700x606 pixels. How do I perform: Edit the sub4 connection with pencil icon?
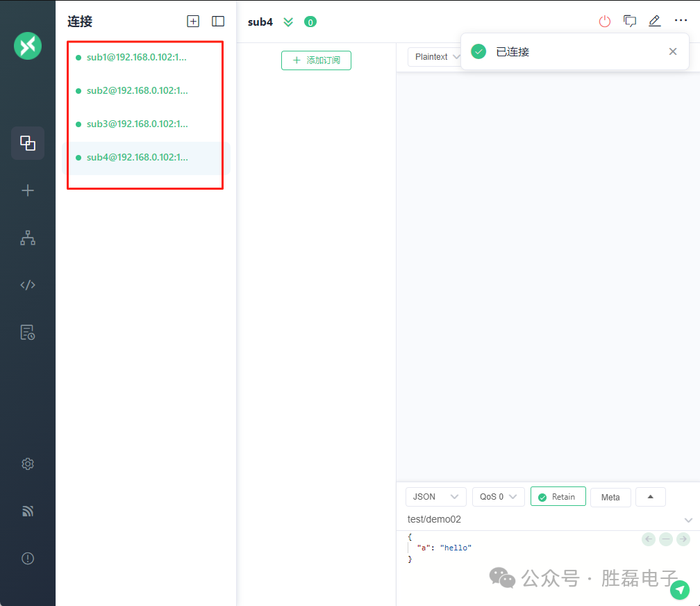654,21
